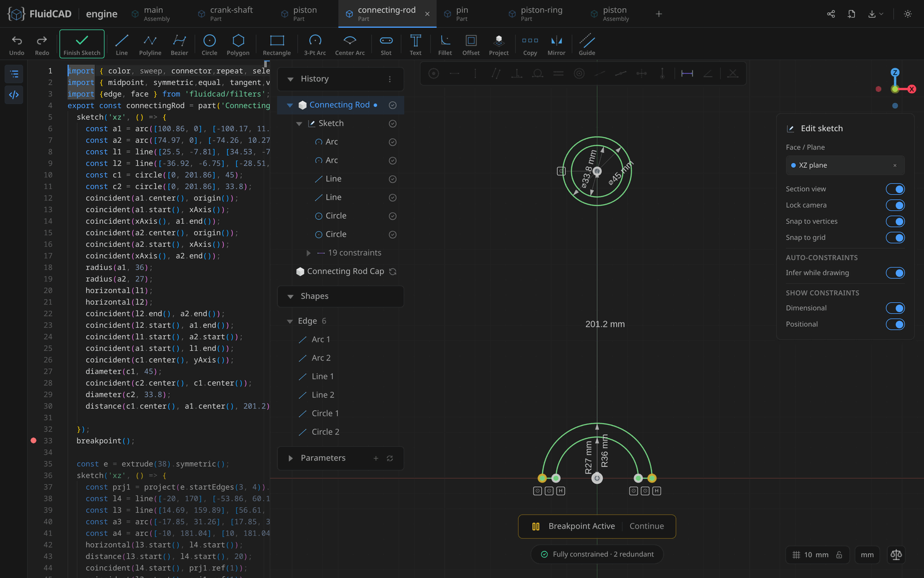Select Arc 1 in Edge list

click(321, 340)
